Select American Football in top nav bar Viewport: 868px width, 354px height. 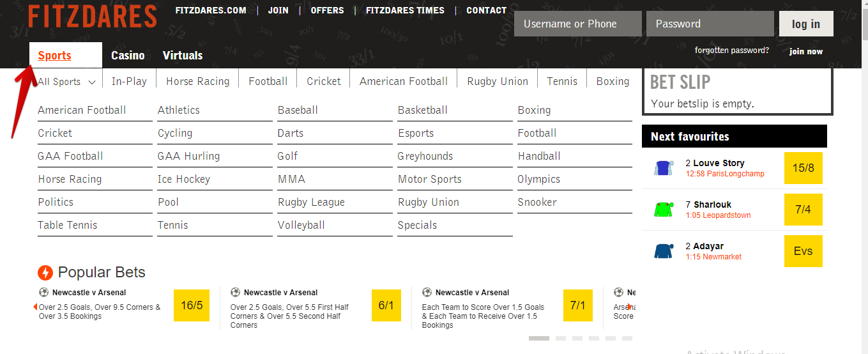(x=404, y=82)
